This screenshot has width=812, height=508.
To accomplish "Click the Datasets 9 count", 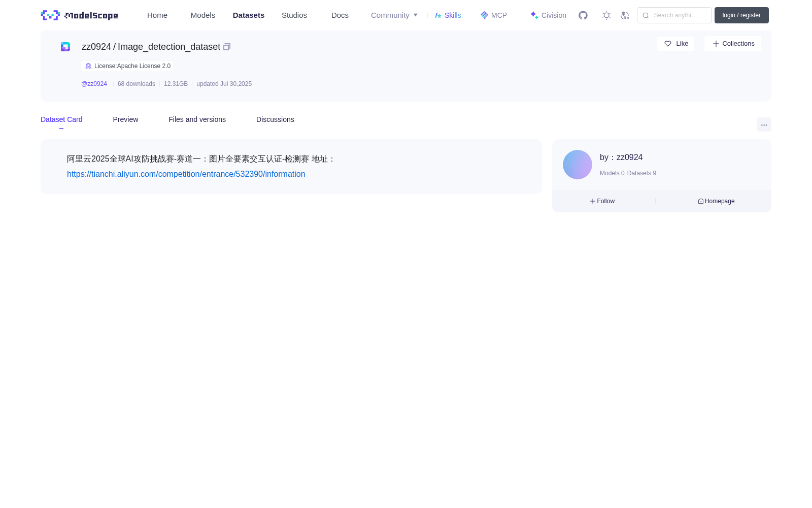I will (x=641, y=173).
